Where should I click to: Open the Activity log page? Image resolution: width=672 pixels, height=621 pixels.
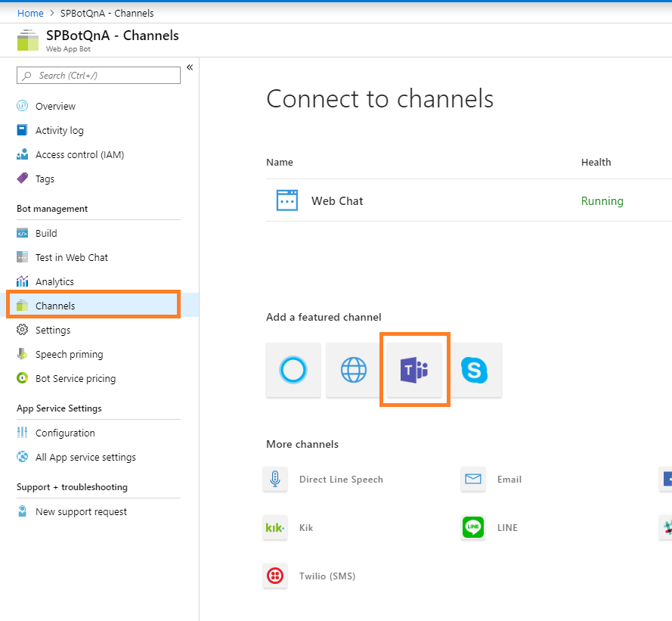[60, 130]
